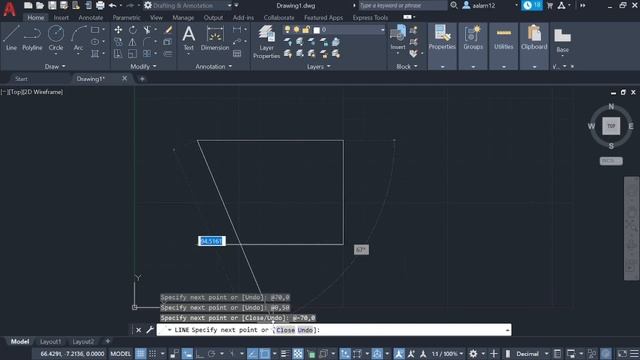The height and width of the screenshot is (360, 640).
Task: Click the TOP face of the ViewCube
Action: point(611,126)
